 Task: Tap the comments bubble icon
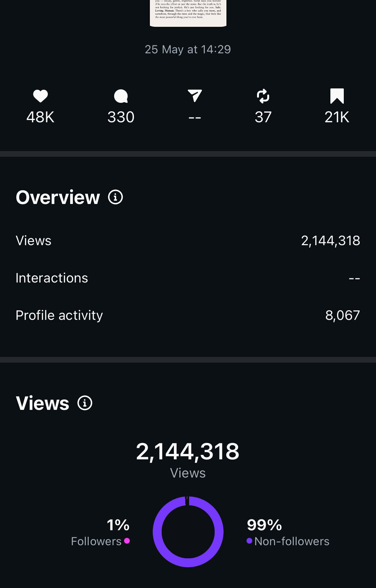click(121, 96)
